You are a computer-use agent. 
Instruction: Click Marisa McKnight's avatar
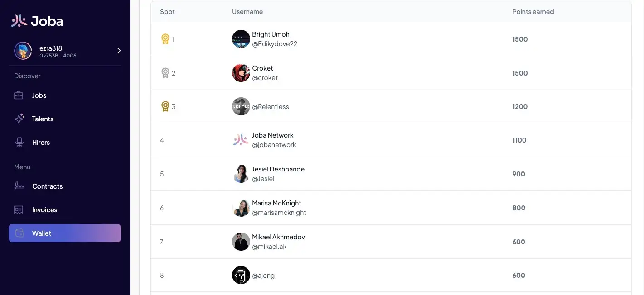click(x=241, y=208)
